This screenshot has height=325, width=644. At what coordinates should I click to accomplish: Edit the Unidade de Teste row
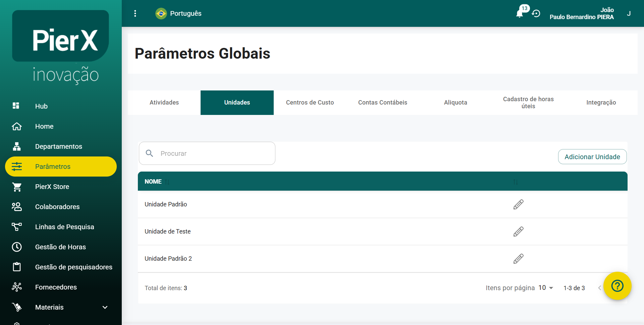pos(518,232)
